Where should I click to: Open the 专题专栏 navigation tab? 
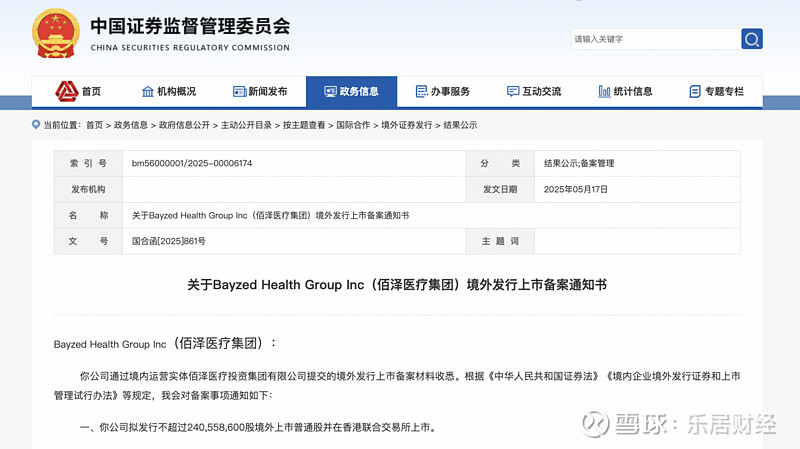(x=717, y=91)
